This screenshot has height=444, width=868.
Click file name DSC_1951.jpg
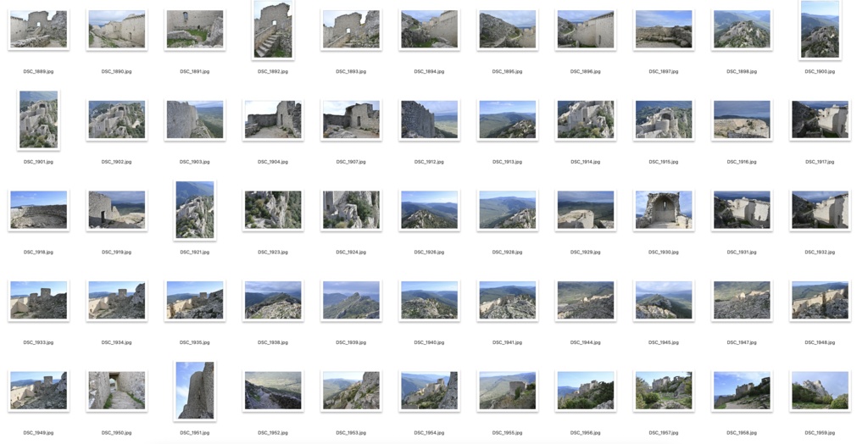coord(195,433)
